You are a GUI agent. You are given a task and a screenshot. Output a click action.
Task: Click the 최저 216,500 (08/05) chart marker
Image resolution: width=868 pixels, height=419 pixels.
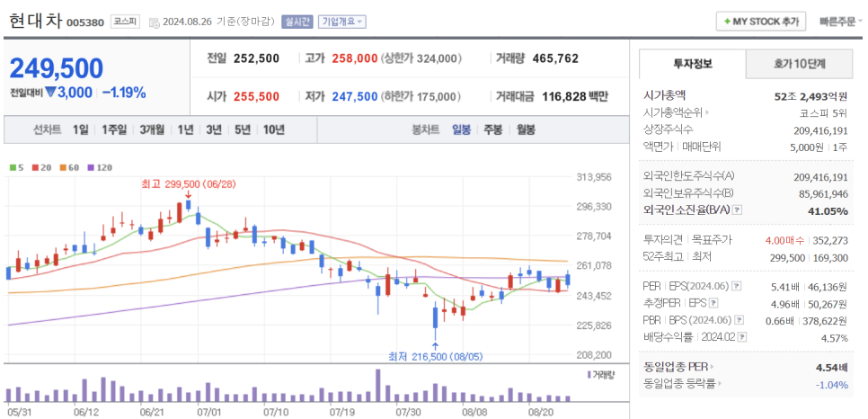(436, 356)
